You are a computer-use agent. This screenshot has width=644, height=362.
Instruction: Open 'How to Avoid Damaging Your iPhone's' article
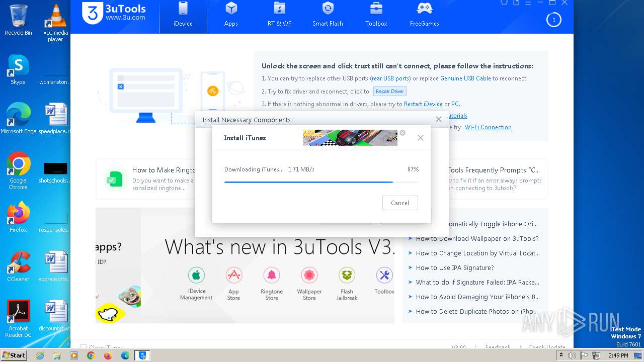(478, 297)
